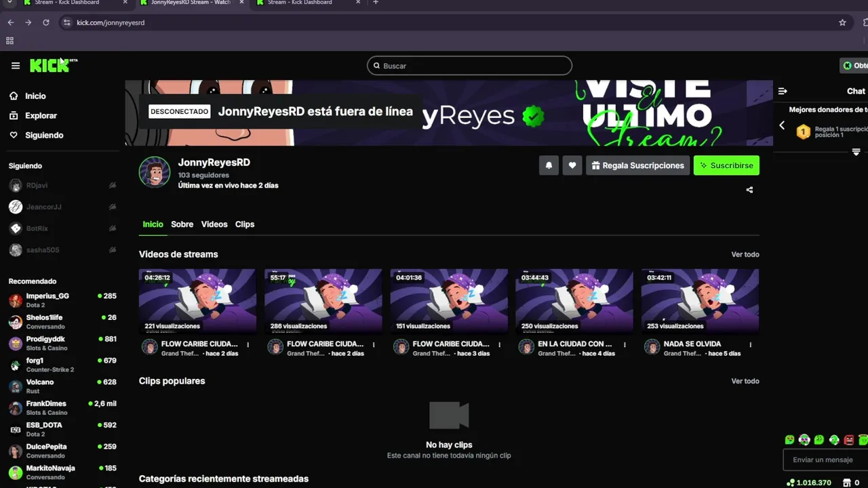The image size is (868, 488).
Task: Click Ver todo for Clips populares
Action: [x=745, y=381]
